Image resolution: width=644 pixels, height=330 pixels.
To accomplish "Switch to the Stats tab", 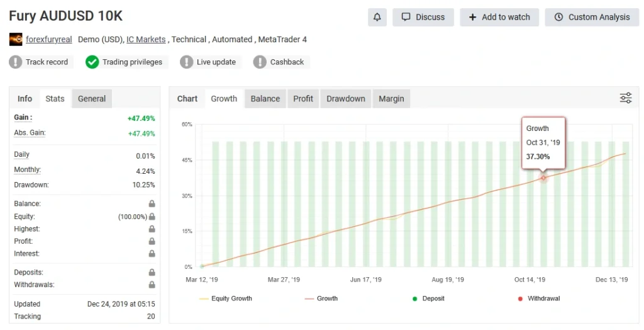I will click(55, 99).
